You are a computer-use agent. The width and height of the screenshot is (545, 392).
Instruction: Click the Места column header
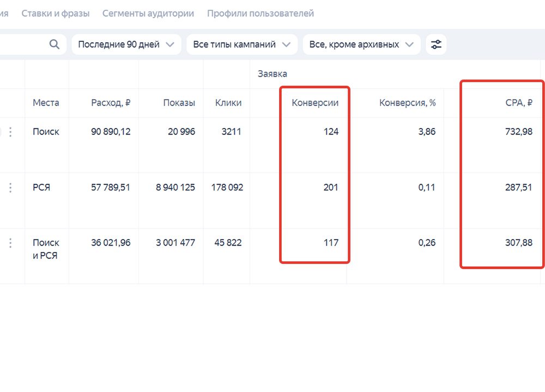pos(46,102)
